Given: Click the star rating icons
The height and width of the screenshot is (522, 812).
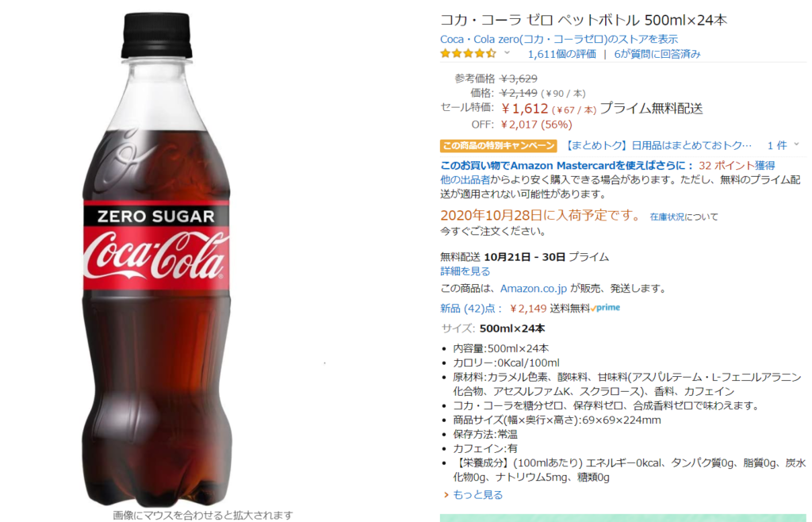Looking at the screenshot, I should point(468,53).
